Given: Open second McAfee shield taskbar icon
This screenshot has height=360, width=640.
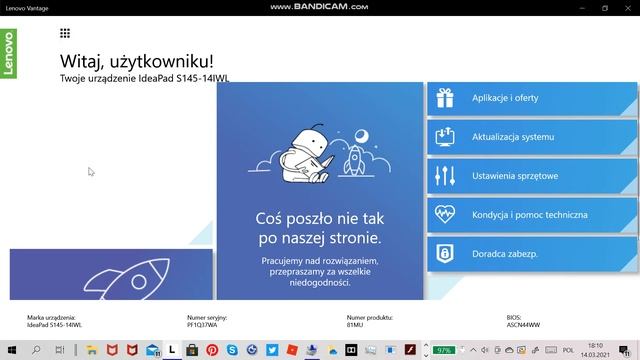Looking at the screenshot, I should tap(132, 350).
